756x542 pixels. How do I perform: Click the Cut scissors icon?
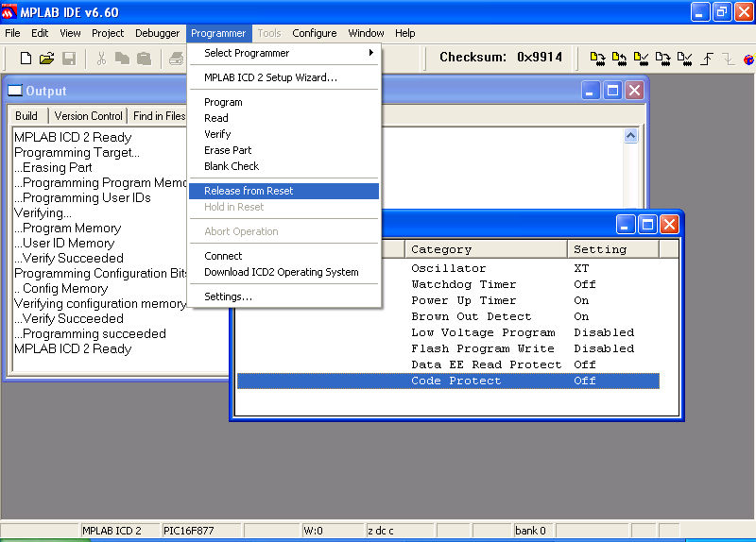pyautogui.click(x=101, y=59)
